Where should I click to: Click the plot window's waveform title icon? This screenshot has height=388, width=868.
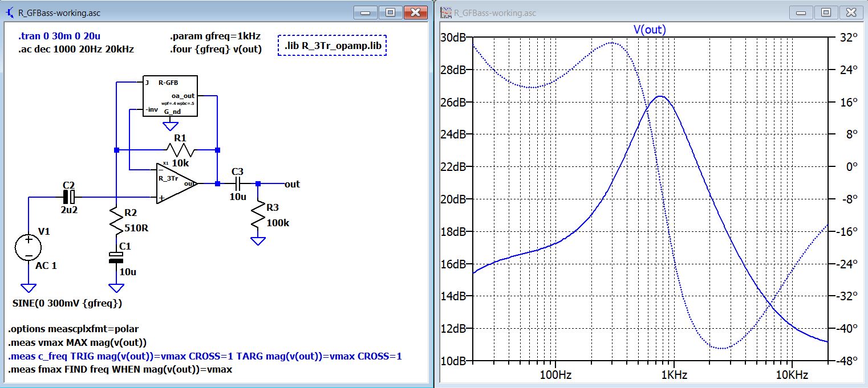[x=445, y=13]
